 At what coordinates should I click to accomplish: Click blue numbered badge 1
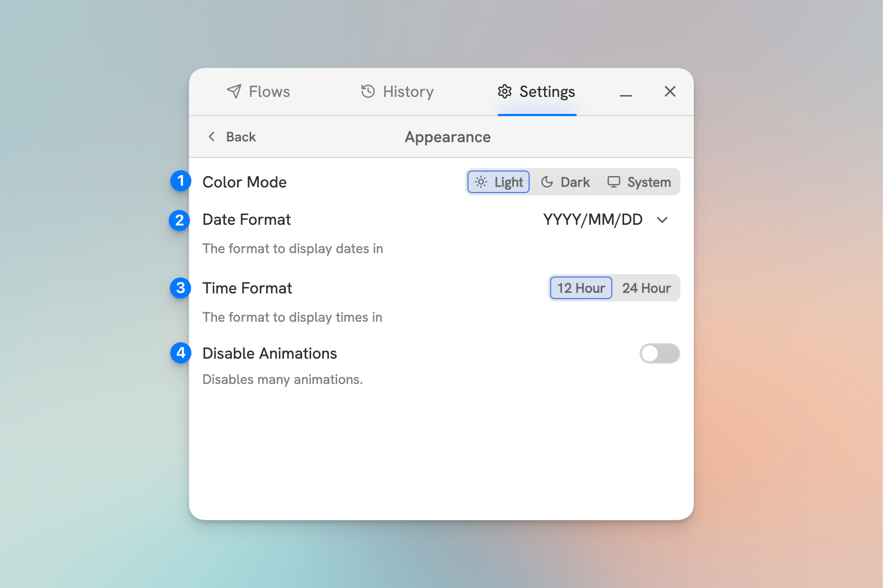coord(181,181)
